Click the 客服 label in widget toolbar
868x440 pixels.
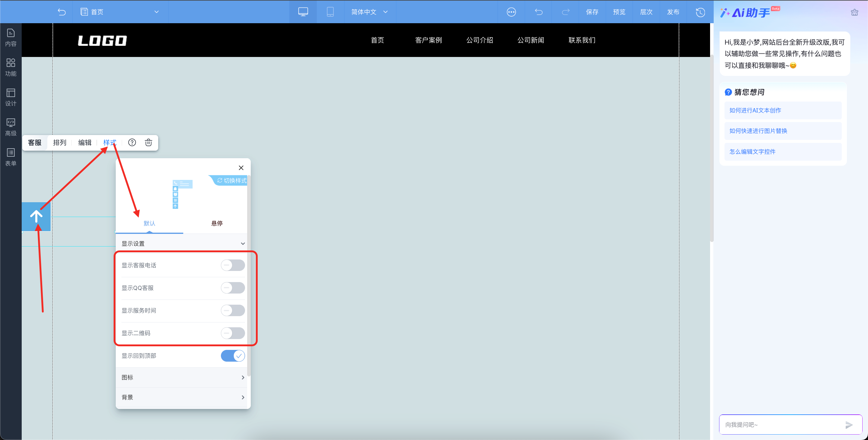(x=35, y=143)
